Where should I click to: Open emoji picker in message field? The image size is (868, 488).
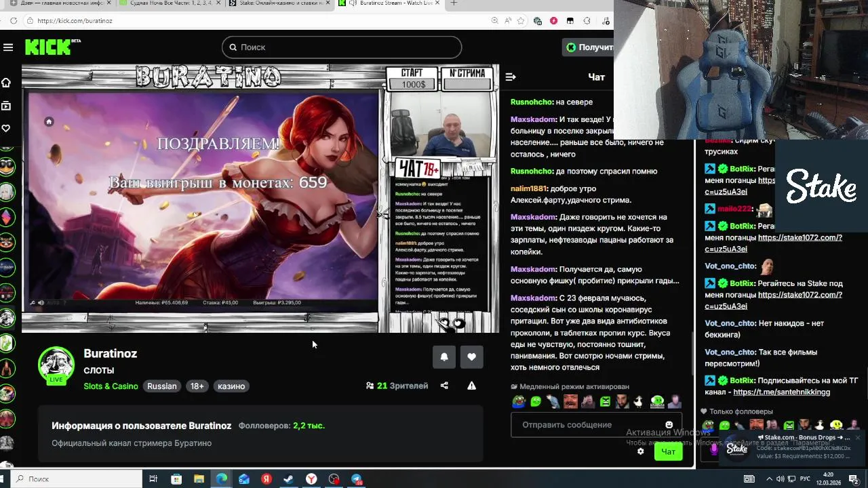669,425
